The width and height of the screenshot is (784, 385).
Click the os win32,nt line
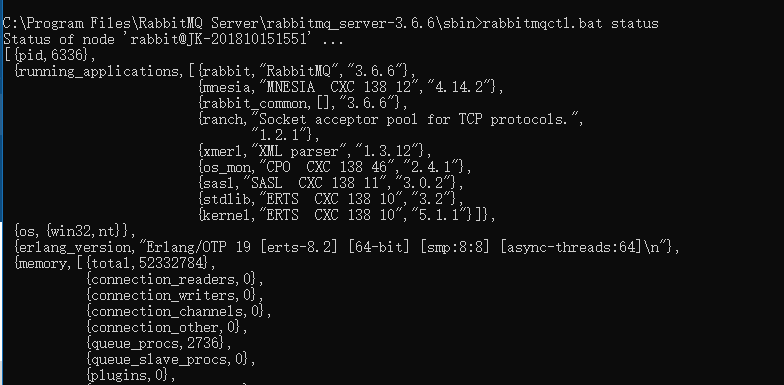coord(75,231)
